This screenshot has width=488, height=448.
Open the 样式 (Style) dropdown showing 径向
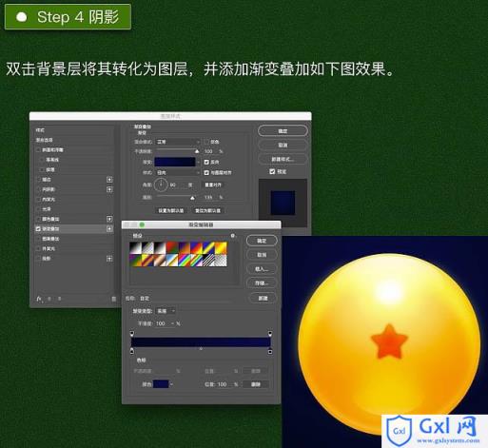(x=178, y=172)
